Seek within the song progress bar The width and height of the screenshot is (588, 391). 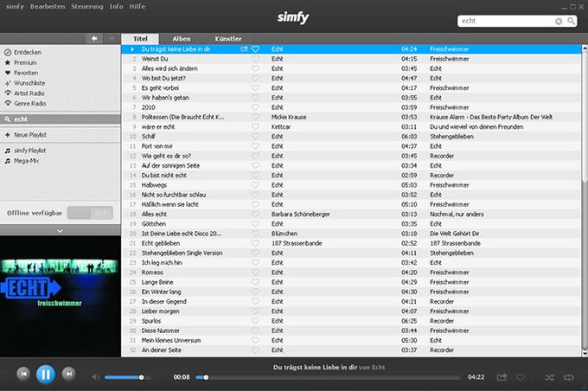pos(328,377)
